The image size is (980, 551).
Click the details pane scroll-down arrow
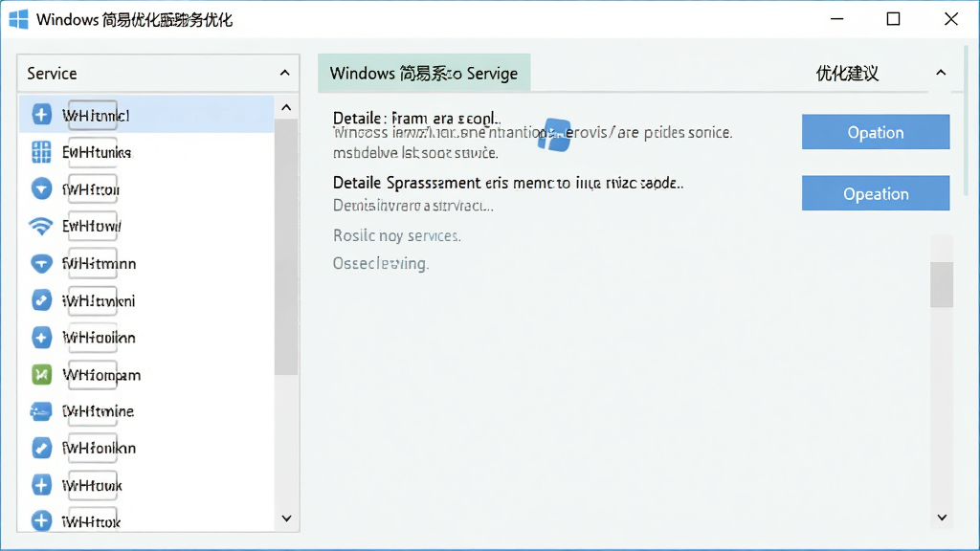[x=942, y=518]
